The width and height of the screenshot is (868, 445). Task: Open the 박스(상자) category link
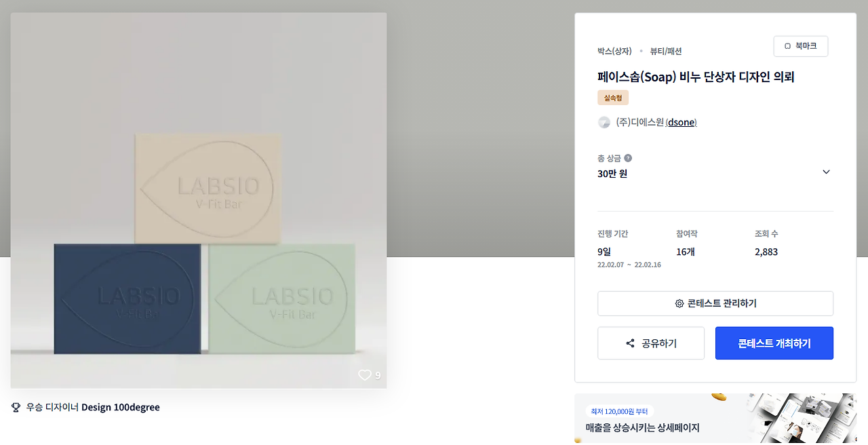[x=614, y=51]
